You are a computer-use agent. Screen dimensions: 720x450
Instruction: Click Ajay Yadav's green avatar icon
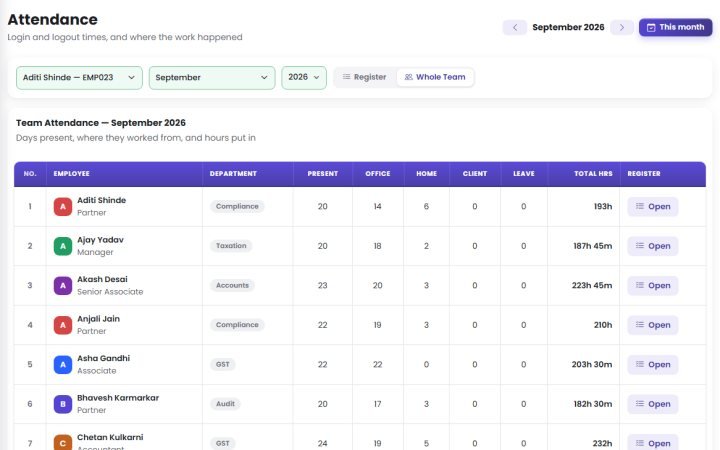point(63,246)
